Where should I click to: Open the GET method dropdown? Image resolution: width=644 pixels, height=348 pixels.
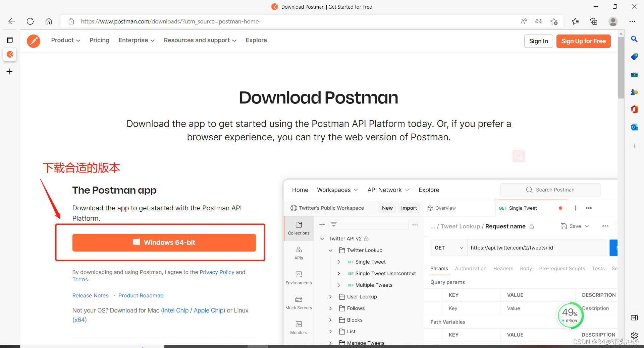coord(448,248)
